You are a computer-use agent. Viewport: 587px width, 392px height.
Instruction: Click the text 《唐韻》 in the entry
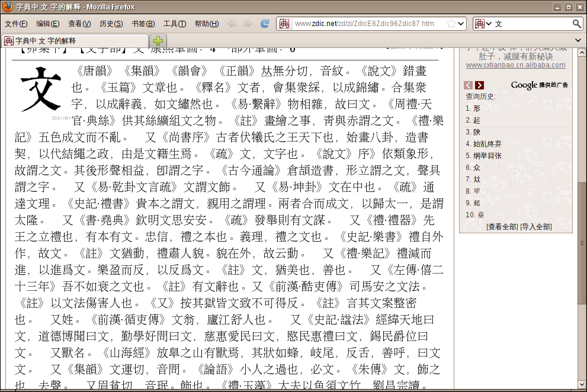94,70
